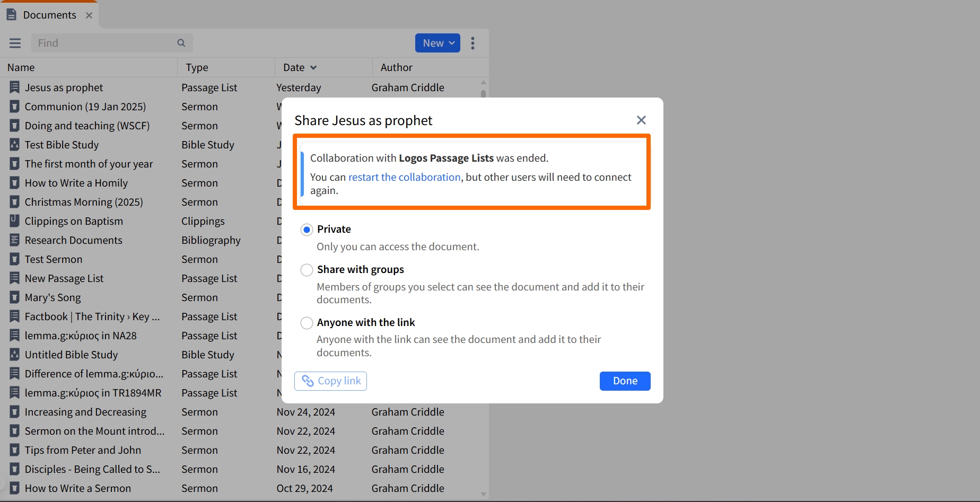Open the Disciples - Being Called to S... document
Image resolution: width=980 pixels, height=502 pixels.
[x=92, y=469]
